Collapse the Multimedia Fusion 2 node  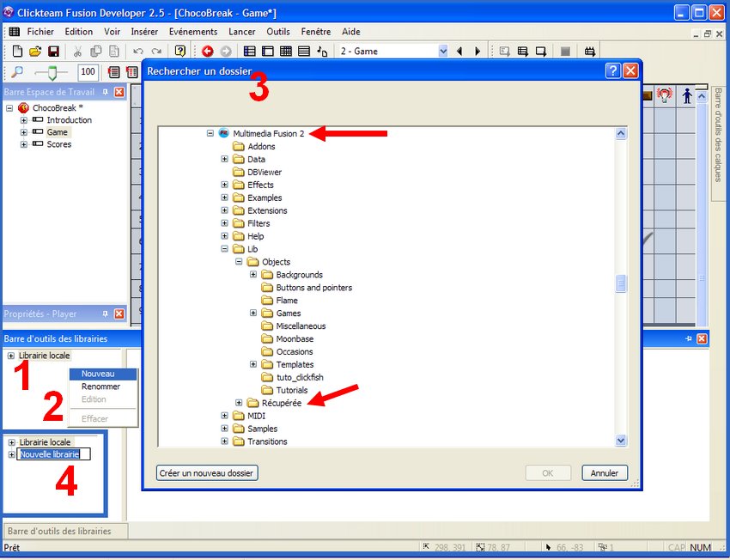click(210, 134)
